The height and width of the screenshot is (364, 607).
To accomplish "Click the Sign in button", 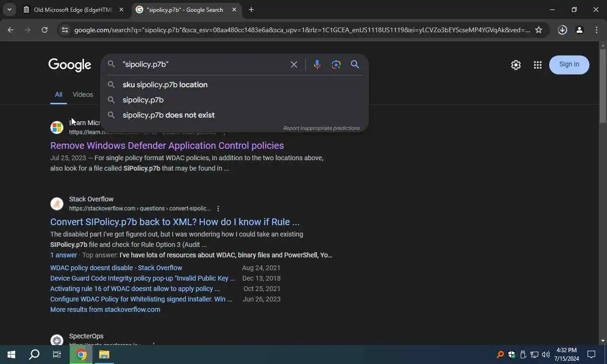I will point(569,64).
